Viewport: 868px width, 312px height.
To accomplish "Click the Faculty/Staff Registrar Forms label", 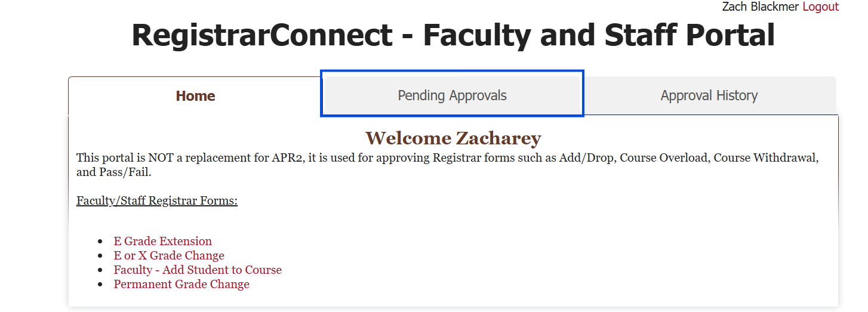I will tap(157, 200).
